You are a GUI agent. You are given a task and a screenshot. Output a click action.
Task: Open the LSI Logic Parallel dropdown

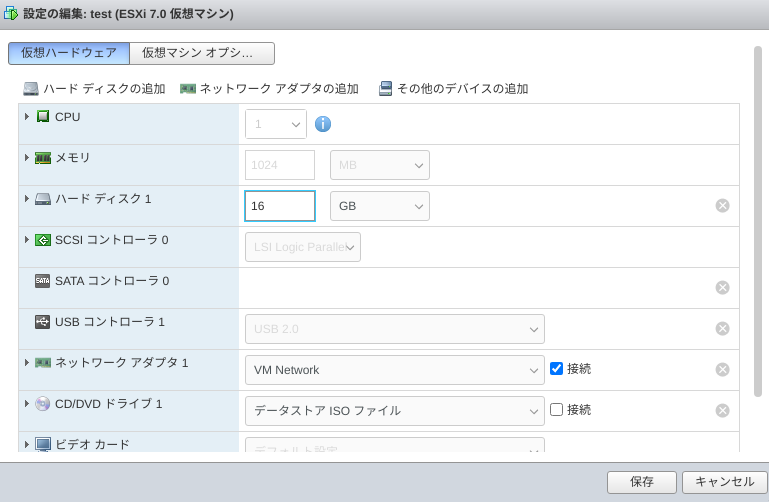(x=303, y=247)
